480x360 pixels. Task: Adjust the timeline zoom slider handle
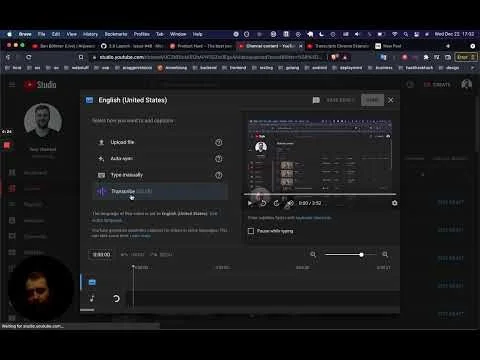[x=361, y=255]
